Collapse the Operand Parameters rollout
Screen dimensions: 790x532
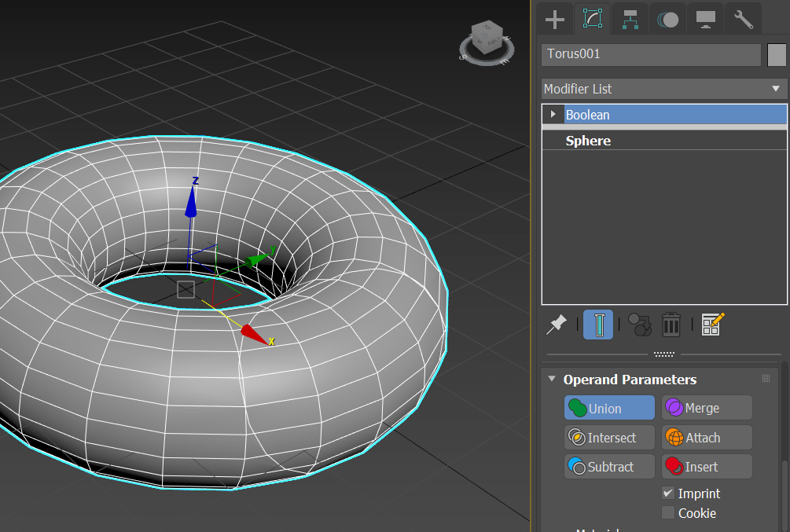tap(551, 379)
